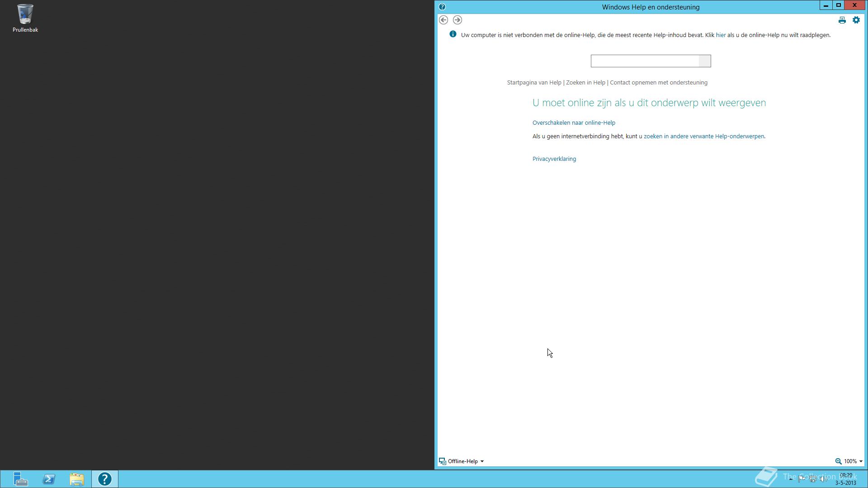Screen dimensions: 868x488
Task: Open the Help options gear icon
Action: tap(856, 20)
